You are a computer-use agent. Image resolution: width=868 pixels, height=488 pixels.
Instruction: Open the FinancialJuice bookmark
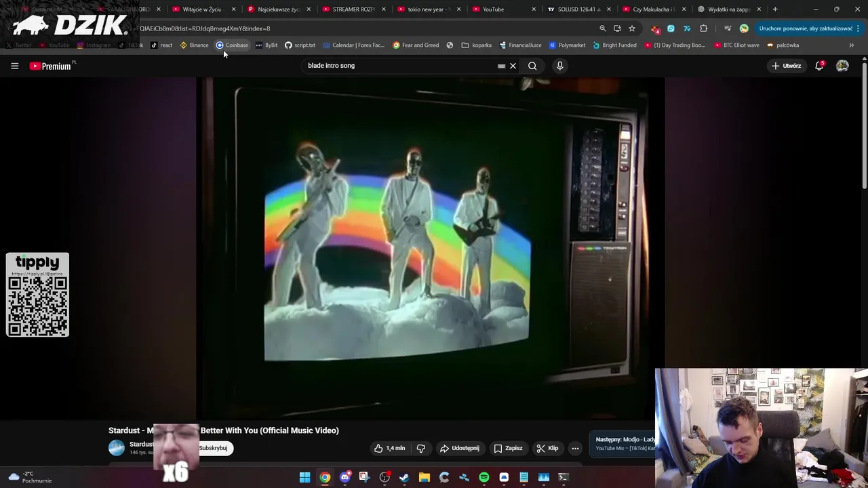coord(520,45)
